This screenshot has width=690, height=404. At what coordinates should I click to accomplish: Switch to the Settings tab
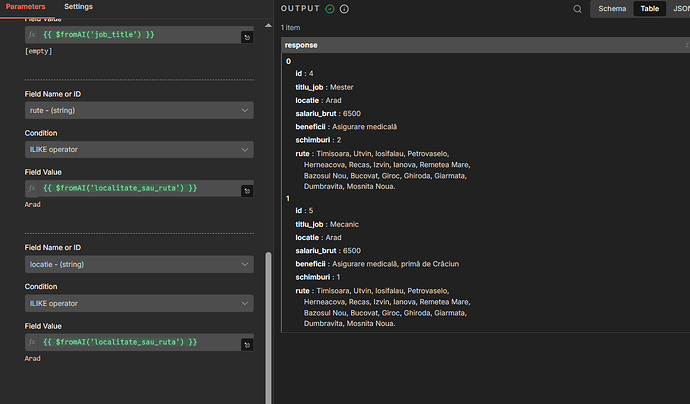[78, 6]
